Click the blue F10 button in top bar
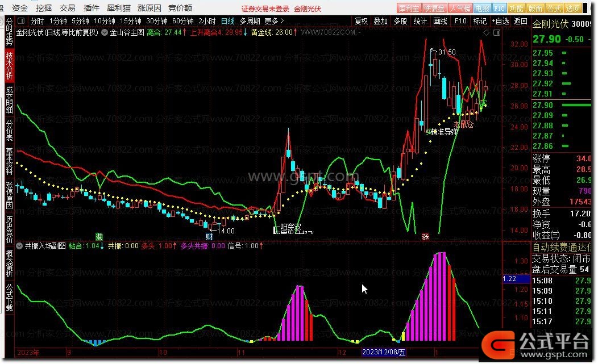598x364 pixels. 499,8
